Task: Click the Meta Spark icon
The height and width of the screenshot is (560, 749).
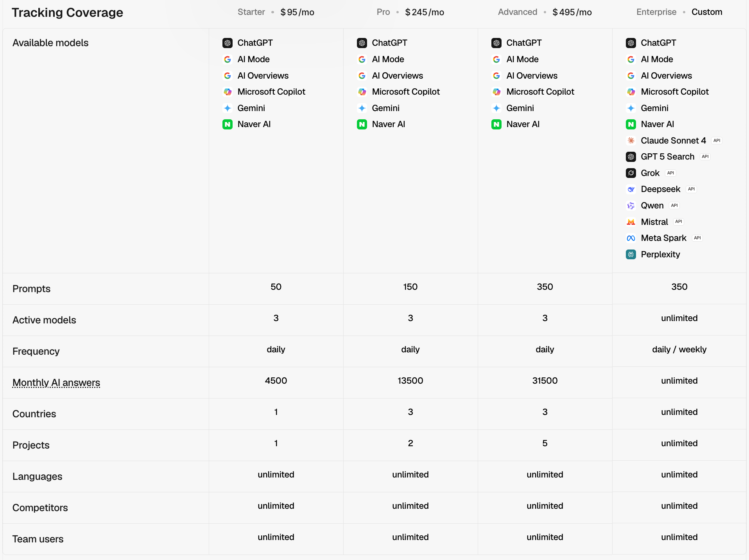Action: [631, 238]
